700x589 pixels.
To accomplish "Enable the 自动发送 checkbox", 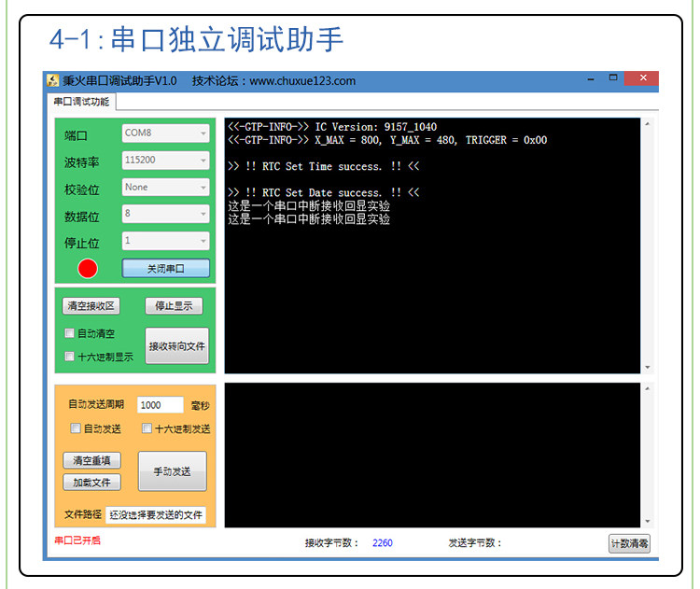I will point(76,428).
